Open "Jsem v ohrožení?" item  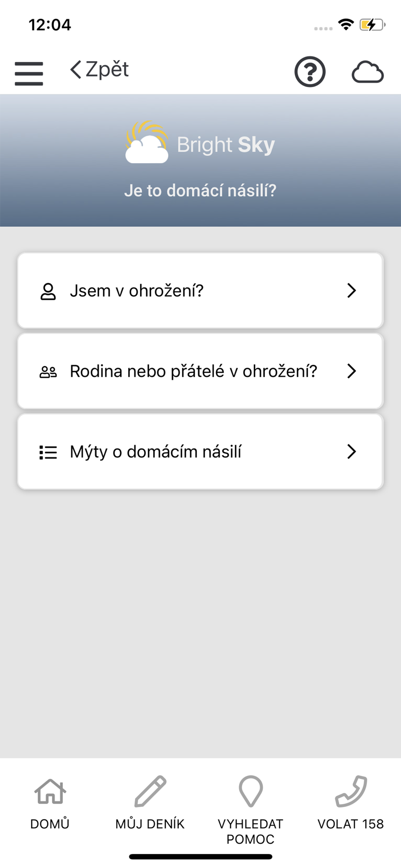(x=137, y=291)
